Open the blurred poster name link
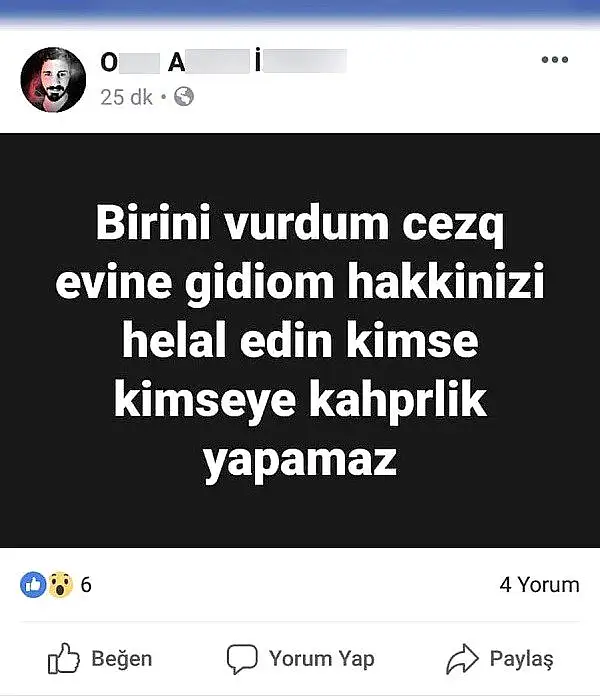 point(223,61)
